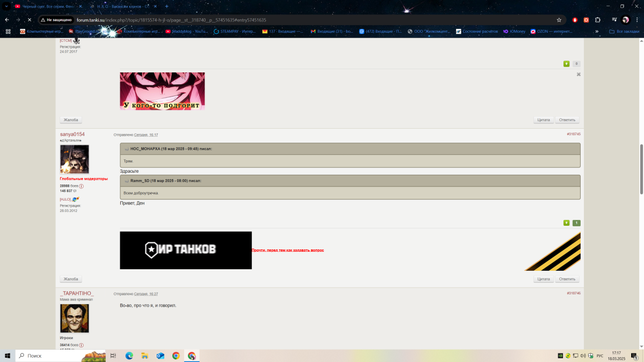Screen dimensions: 644x362
Task: Upvote sanya0154's post with green arrow
Action: coord(566,223)
